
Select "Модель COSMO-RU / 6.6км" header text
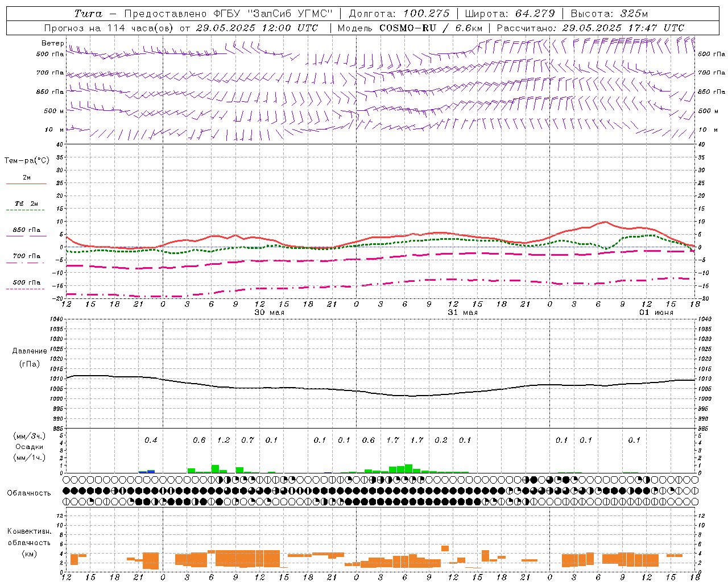[x=410, y=28]
